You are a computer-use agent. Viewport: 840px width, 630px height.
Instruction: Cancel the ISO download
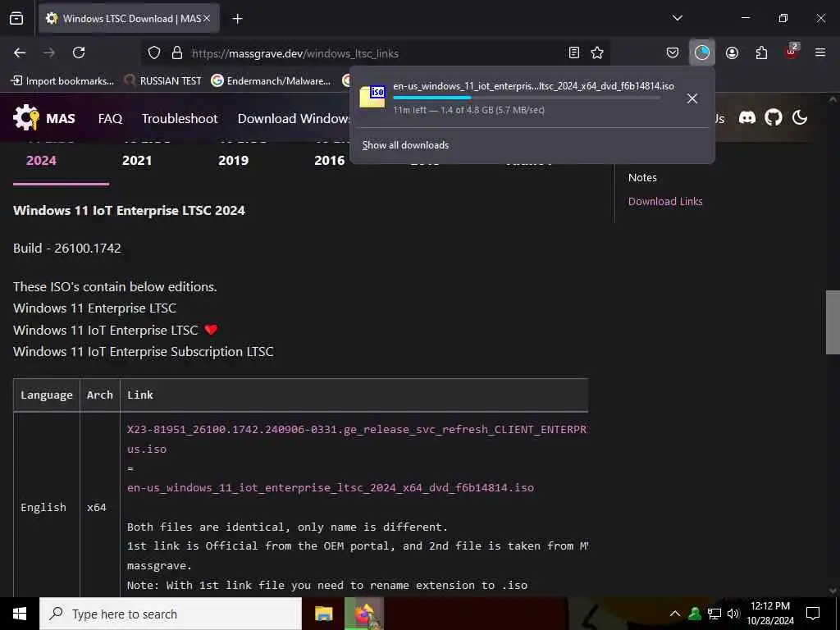point(692,98)
